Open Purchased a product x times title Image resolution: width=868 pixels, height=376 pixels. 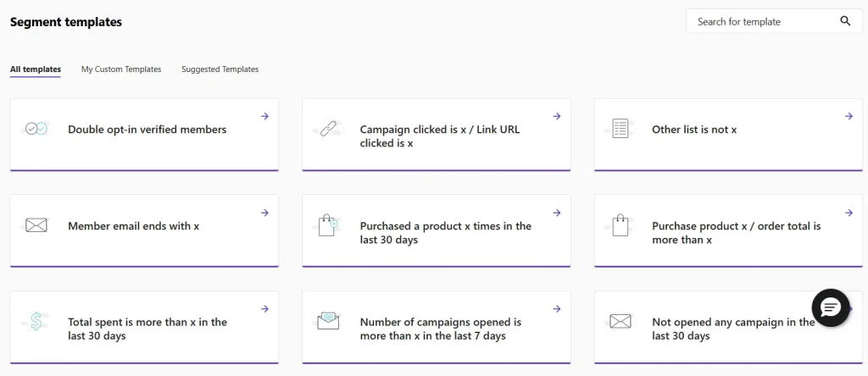446,233
